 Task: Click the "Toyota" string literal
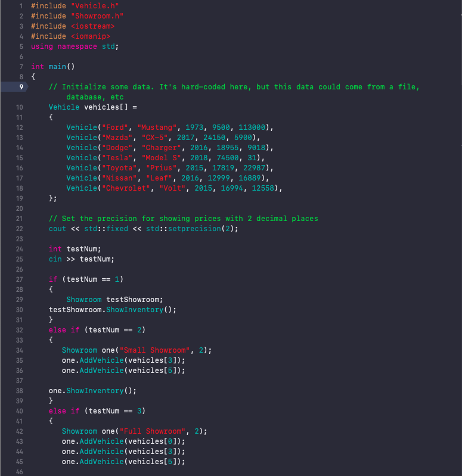[x=119, y=168]
